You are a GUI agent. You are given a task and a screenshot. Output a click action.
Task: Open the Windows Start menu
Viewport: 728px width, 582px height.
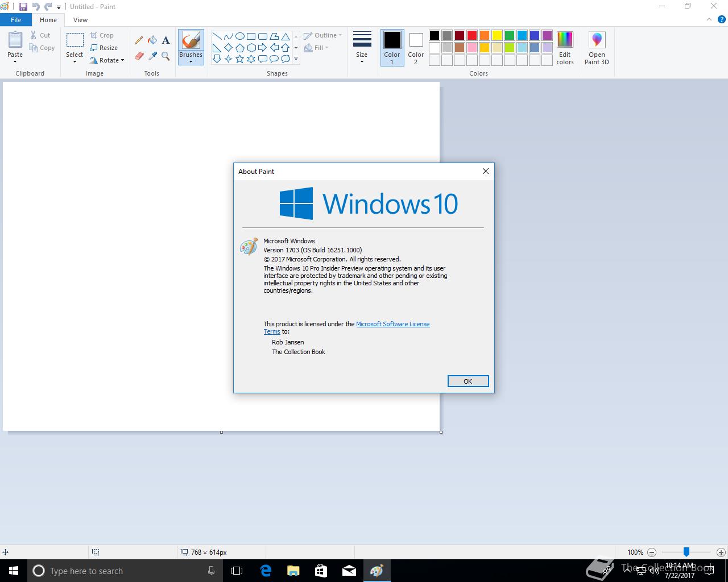click(14, 571)
